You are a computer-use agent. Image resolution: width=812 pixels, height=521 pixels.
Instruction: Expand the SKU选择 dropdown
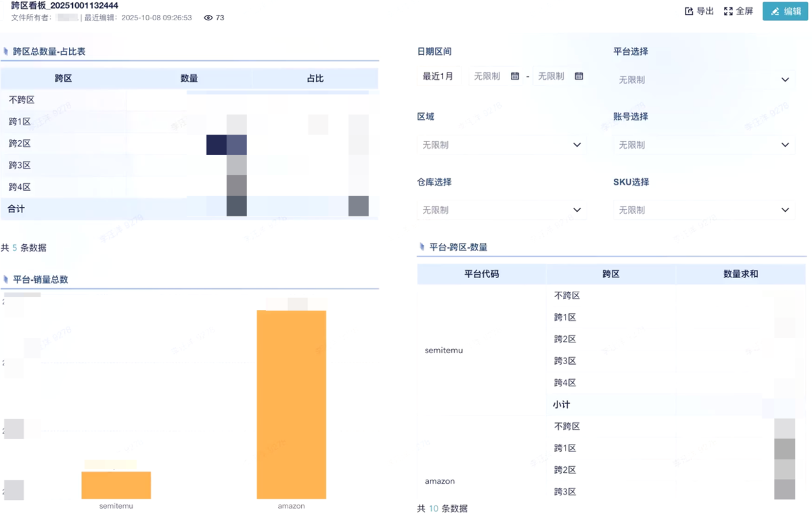[704, 210]
